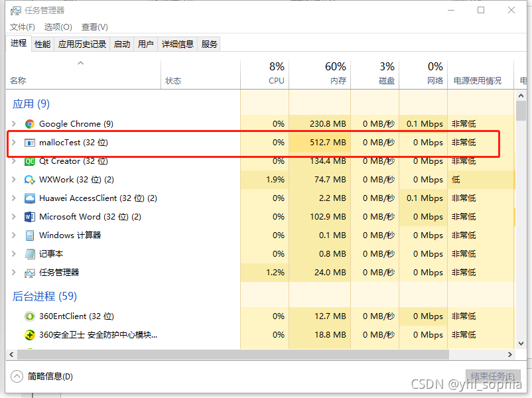Viewport: 532px width, 398px height.
Task: Click the 任务管理器 row icon
Action: [29, 273]
